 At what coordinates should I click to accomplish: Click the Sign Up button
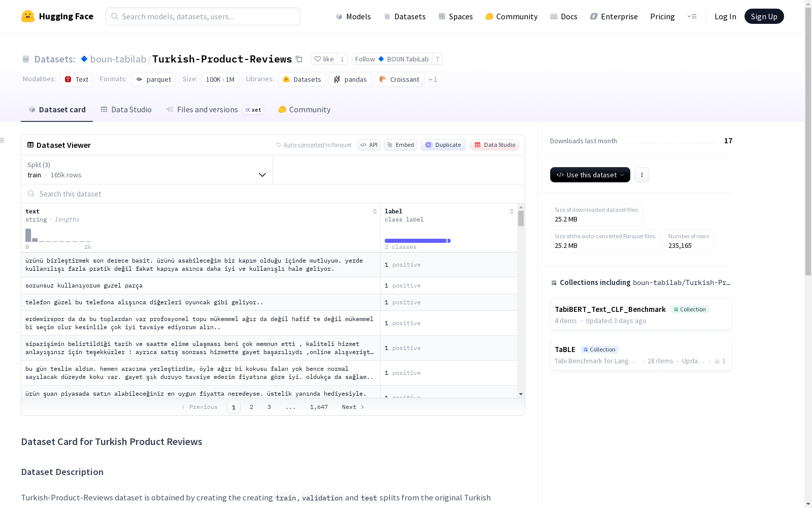(x=764, y=16)
